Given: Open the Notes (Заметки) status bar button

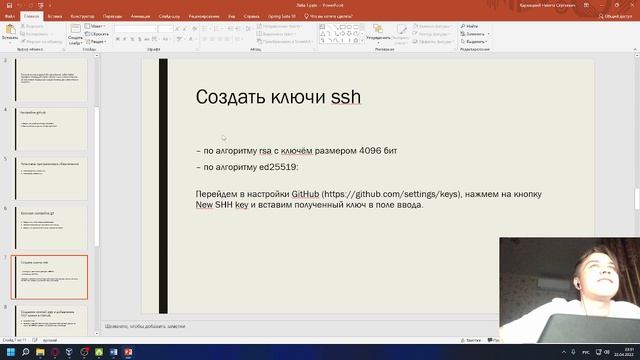Looking at the screenshot, I should pyautogui.click(x=471, y=340).
